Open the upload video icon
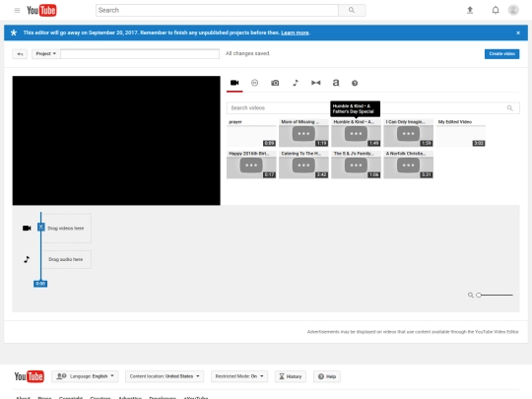This screenshot has width=532, height=399. [470, 10]
